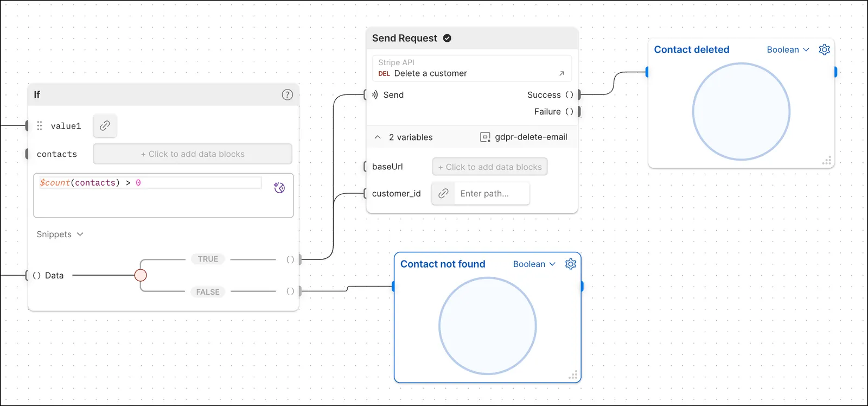Click the FALSE branch label
Screen dimensions: 868x406
coord(208,291)
